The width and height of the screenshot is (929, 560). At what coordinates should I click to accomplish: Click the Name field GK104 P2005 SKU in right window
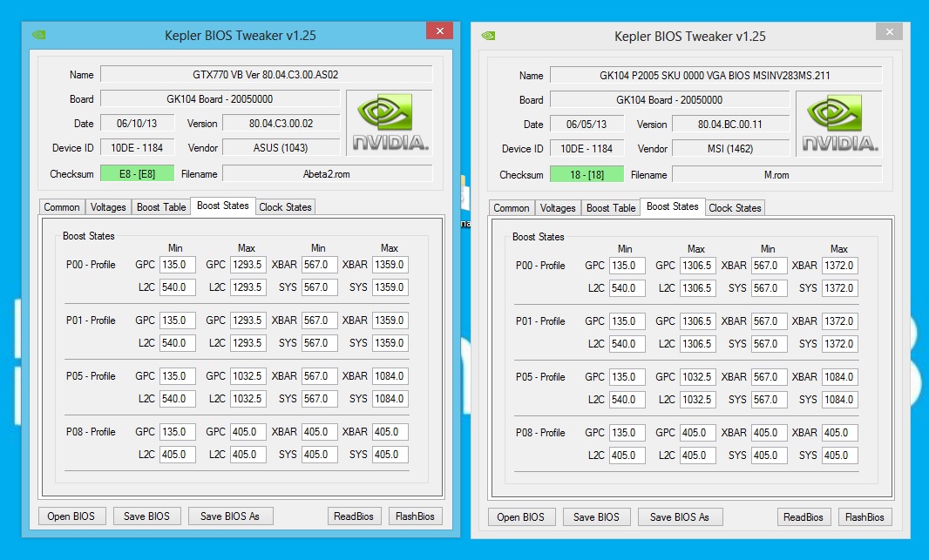(x=715, y=76)
